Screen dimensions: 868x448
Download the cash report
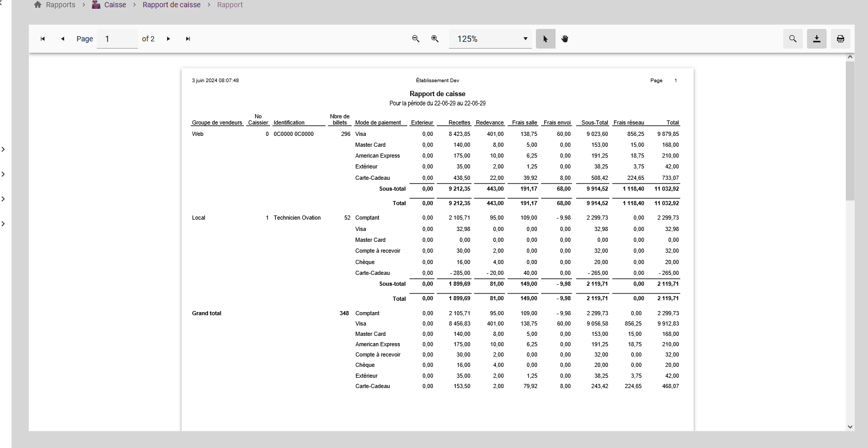[x=816, y=39]
